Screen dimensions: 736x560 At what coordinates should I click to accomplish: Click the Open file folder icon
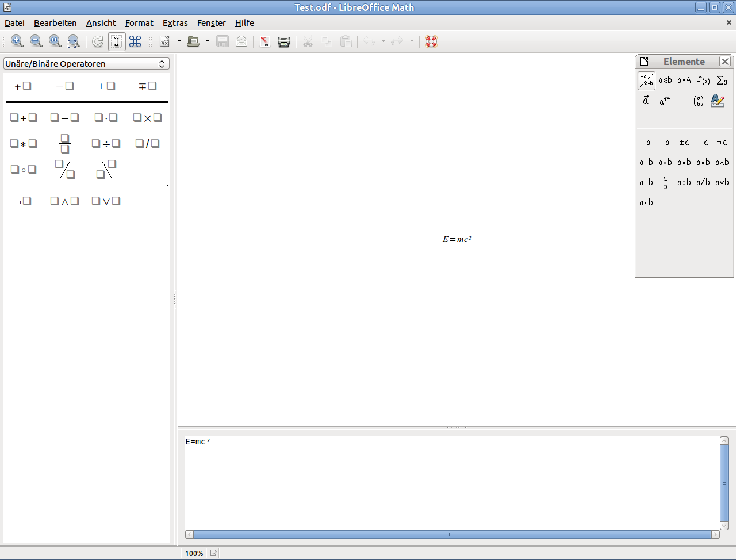[194, 41]
